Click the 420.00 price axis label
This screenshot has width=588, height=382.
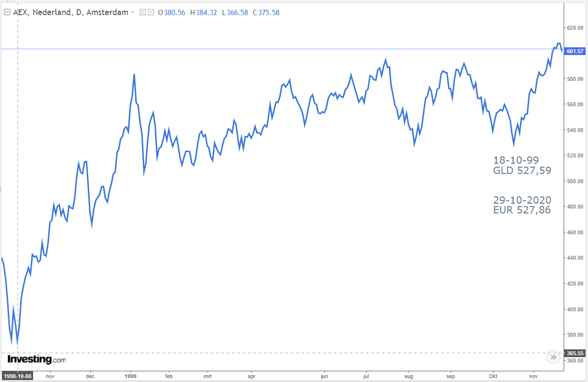(x=575, y=284)
